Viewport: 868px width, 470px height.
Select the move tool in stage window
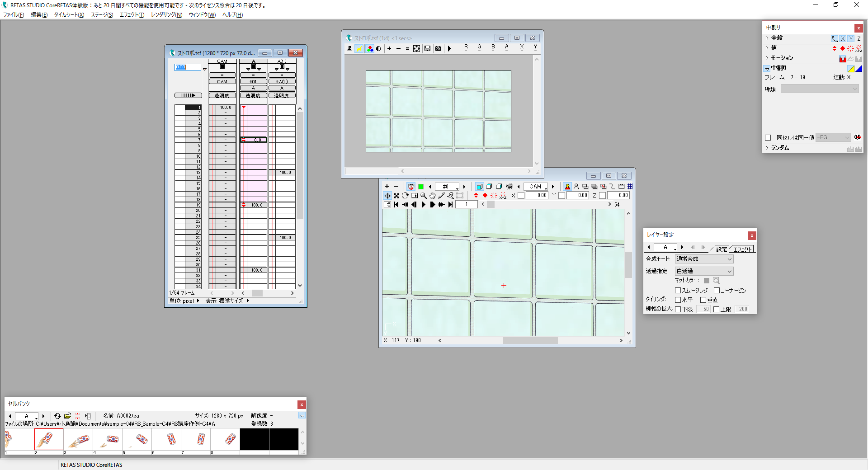[387, 196]
